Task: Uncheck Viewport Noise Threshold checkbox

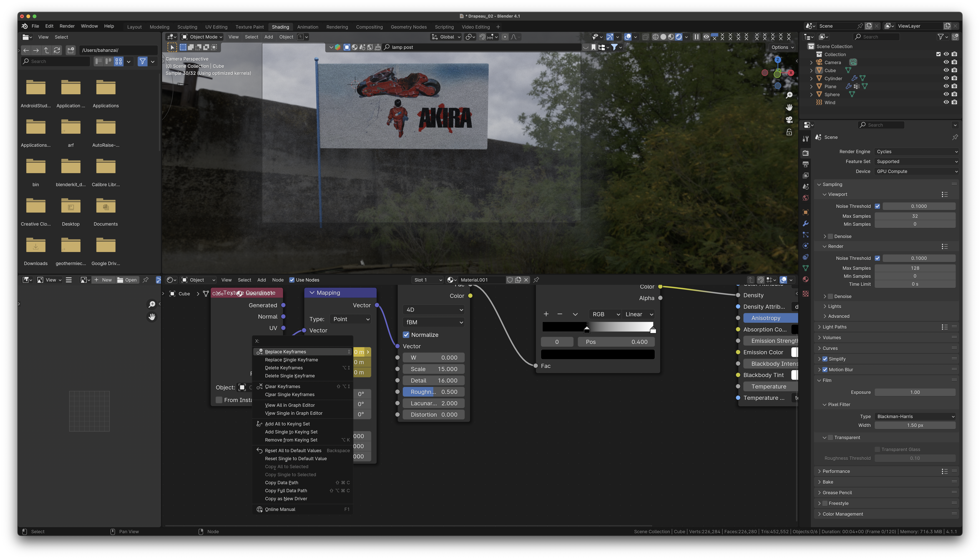Action: 877,206
